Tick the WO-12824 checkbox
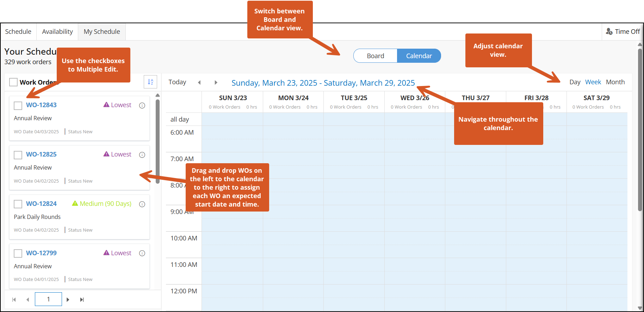The image size is (644, 312). pos(18,204)
